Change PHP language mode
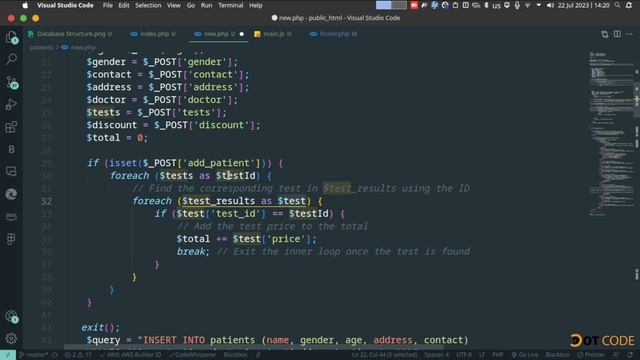The image size is (640, 360). [498, 355]
